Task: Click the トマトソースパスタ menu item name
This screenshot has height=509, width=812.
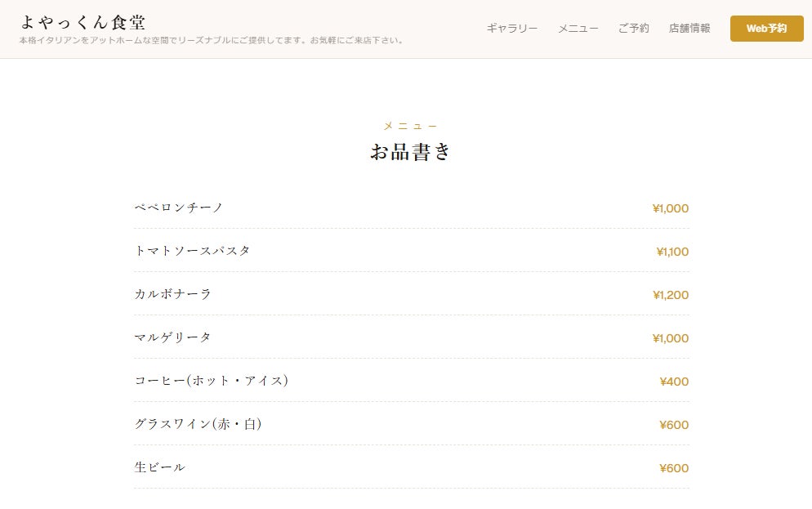Action: tap(193, 251)
